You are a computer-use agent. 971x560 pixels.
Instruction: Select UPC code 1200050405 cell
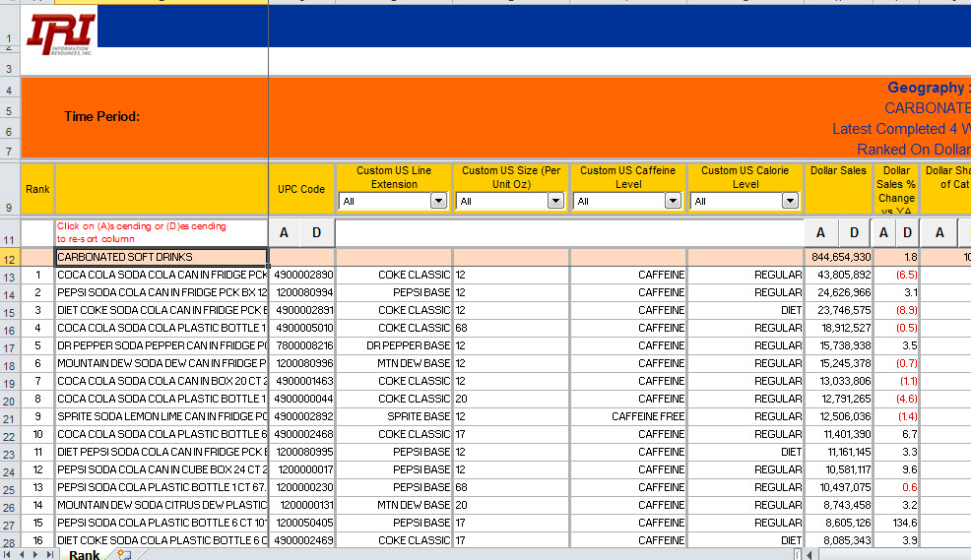point(302,523)
